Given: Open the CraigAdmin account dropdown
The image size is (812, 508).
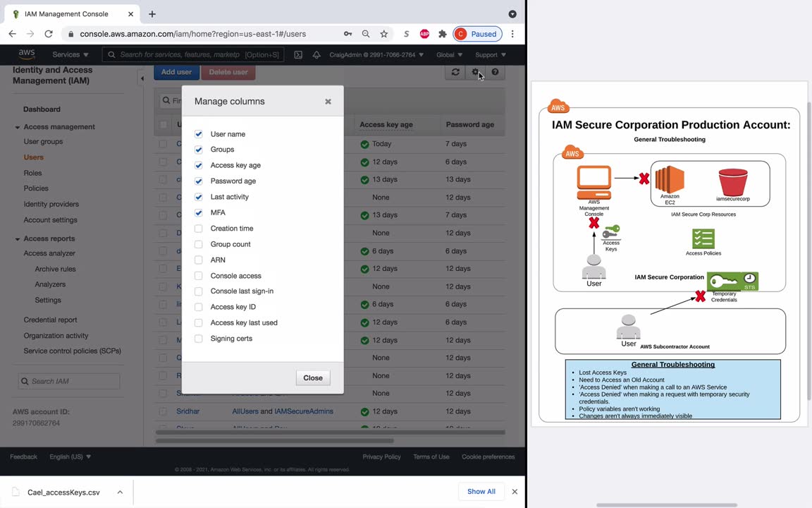Looking at the screenshot, I should 376,54.
